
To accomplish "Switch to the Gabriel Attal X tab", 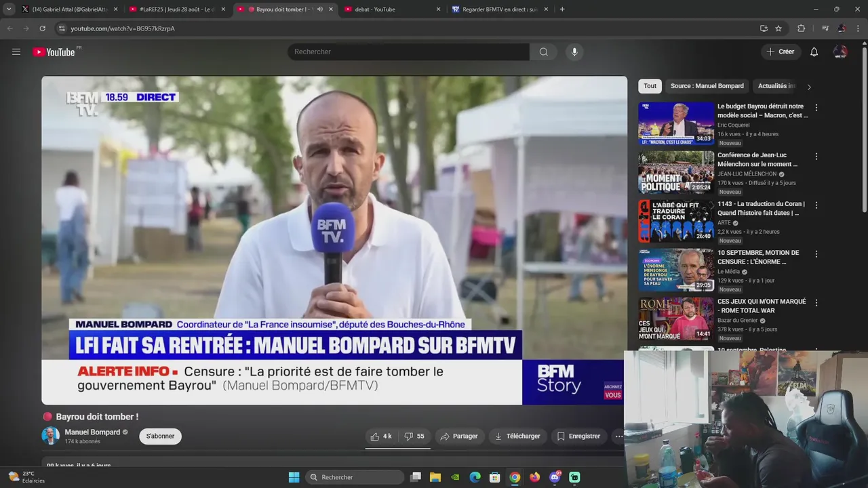I will tap(70, 9).
